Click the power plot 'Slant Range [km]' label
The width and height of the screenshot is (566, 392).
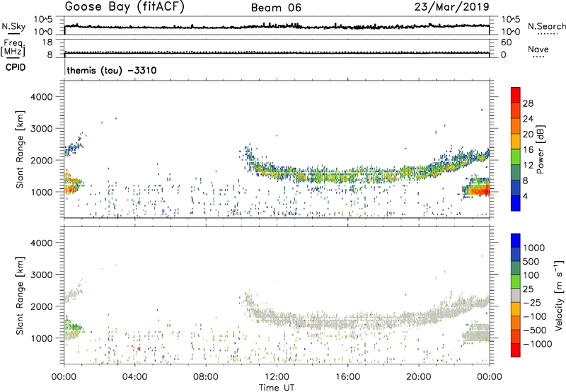[x=20, y=149]
